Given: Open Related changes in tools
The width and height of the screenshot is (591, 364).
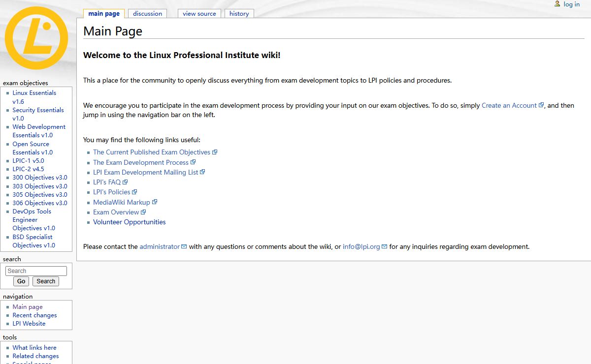Looking at the screenshot, I should [35, 356].
